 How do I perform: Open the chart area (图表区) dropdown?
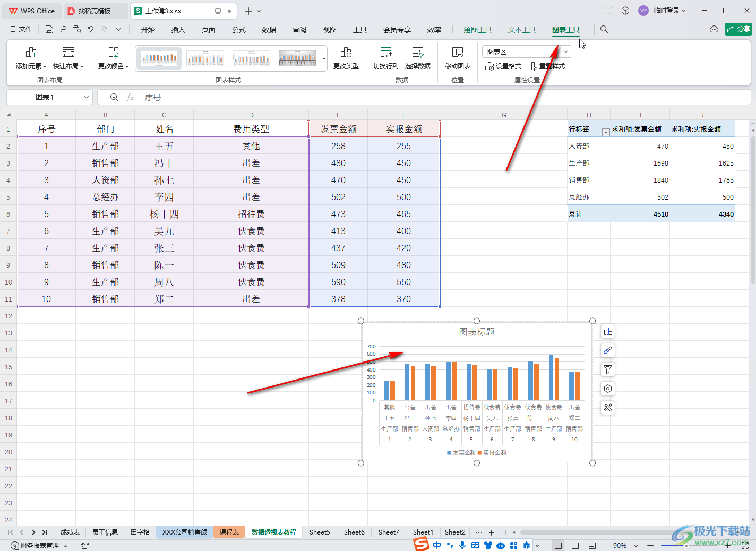click(566, 51)
